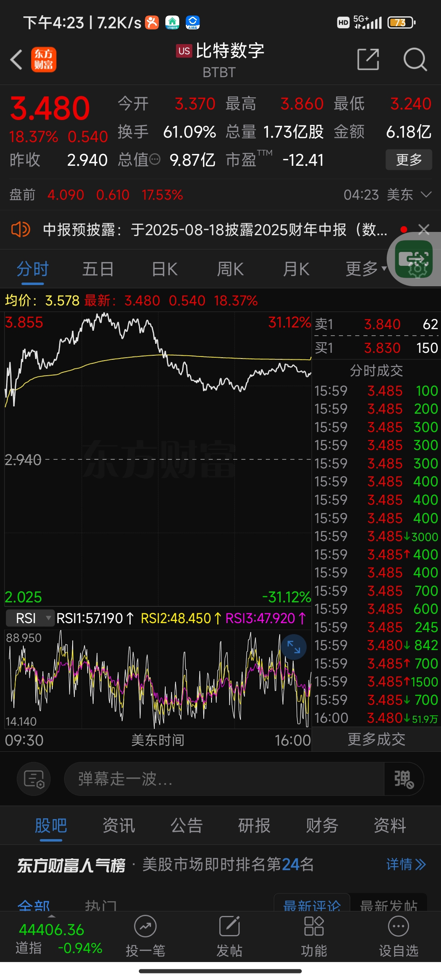Viewport: 441px width, 980px height.
Task: Tap the 道指 44406.36 index ticker
Action: click(x=58, y=938)
